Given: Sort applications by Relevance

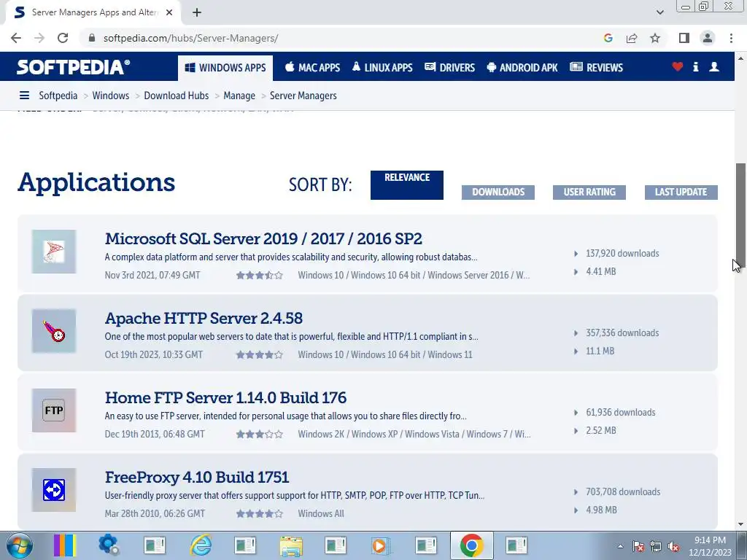Looking at the screenshot, I should [407, 184].
